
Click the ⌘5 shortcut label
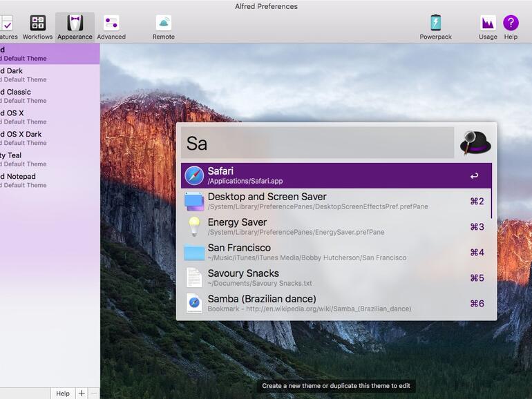477,278
